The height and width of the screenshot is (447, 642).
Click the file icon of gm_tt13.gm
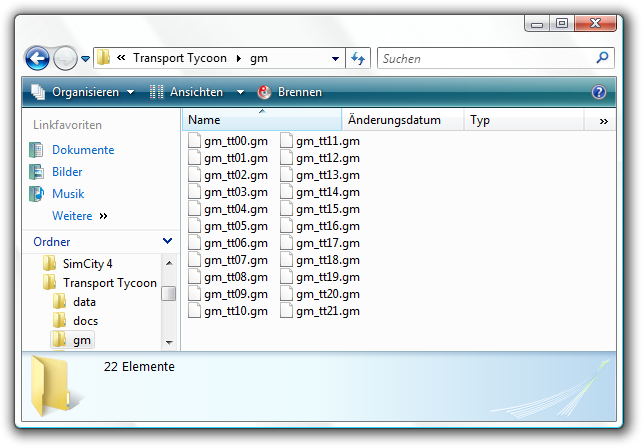point(287,174)
